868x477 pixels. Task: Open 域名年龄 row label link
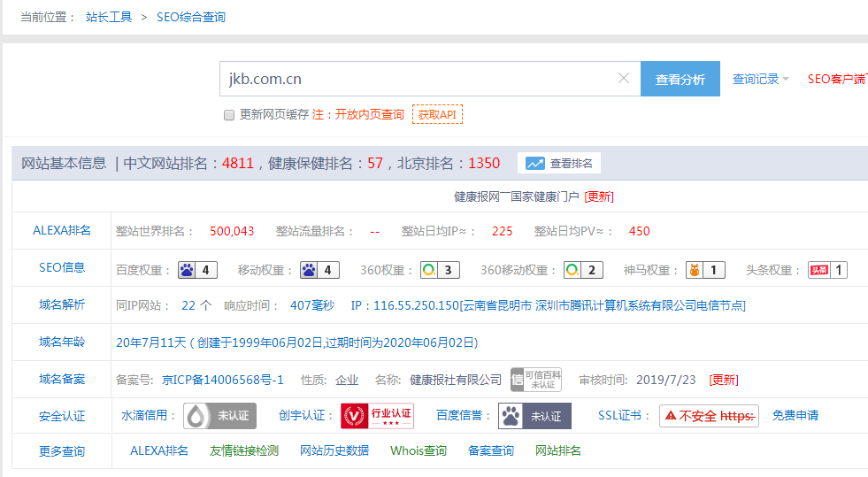(61, 342)
